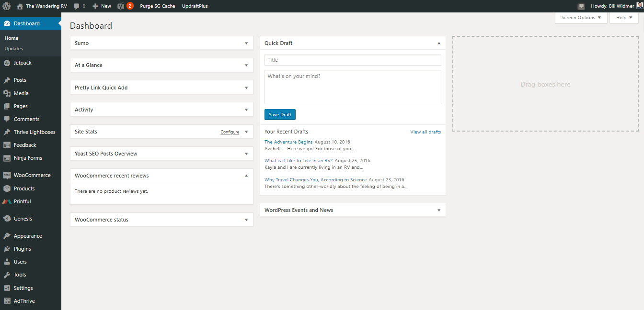Click the Tools wrench icon
This screenshot has width=644, height=310.
pos(7,275)
